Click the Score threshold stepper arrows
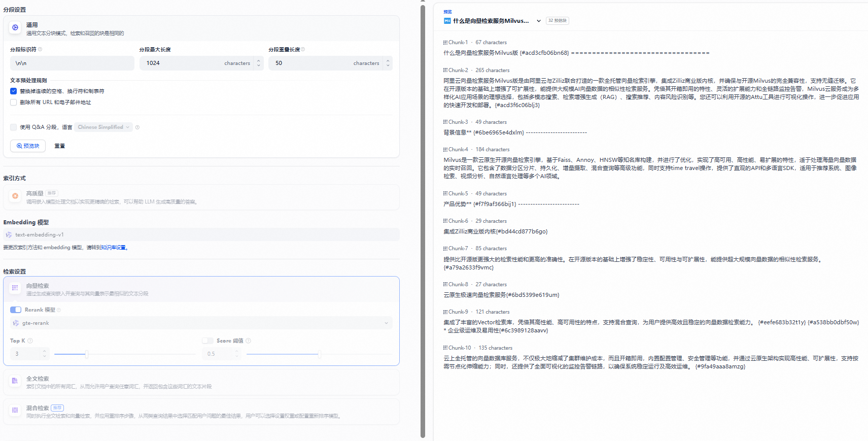 (x=236, y=354)
